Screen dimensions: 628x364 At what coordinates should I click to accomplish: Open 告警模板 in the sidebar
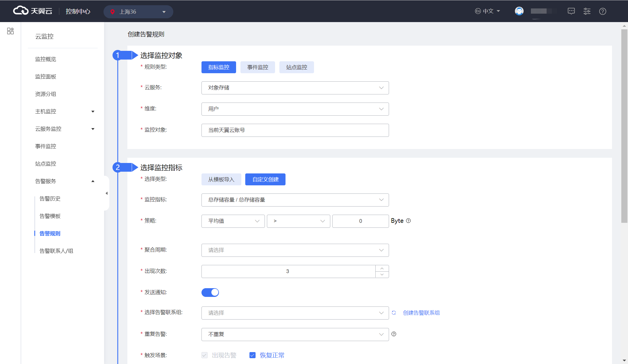coord(50,216)
